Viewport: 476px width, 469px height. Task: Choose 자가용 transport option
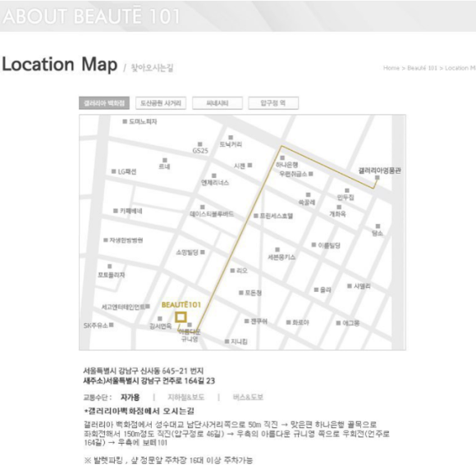point(130,397)
